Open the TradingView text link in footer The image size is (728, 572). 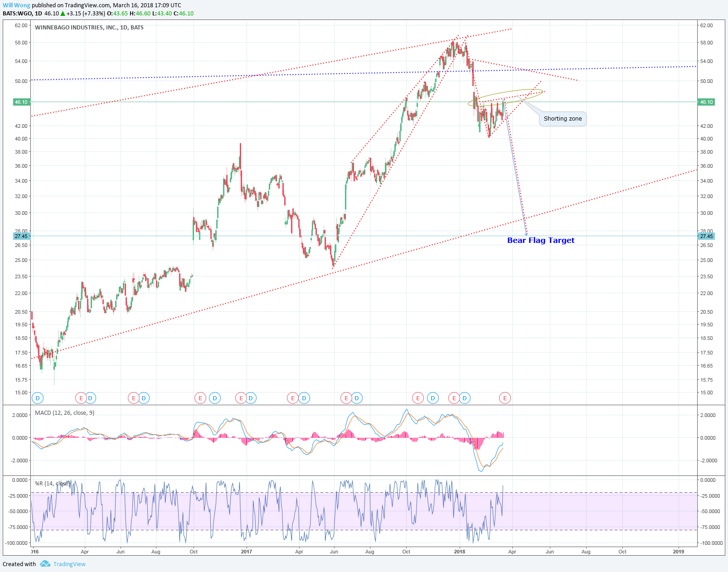[x=69, y=564]
